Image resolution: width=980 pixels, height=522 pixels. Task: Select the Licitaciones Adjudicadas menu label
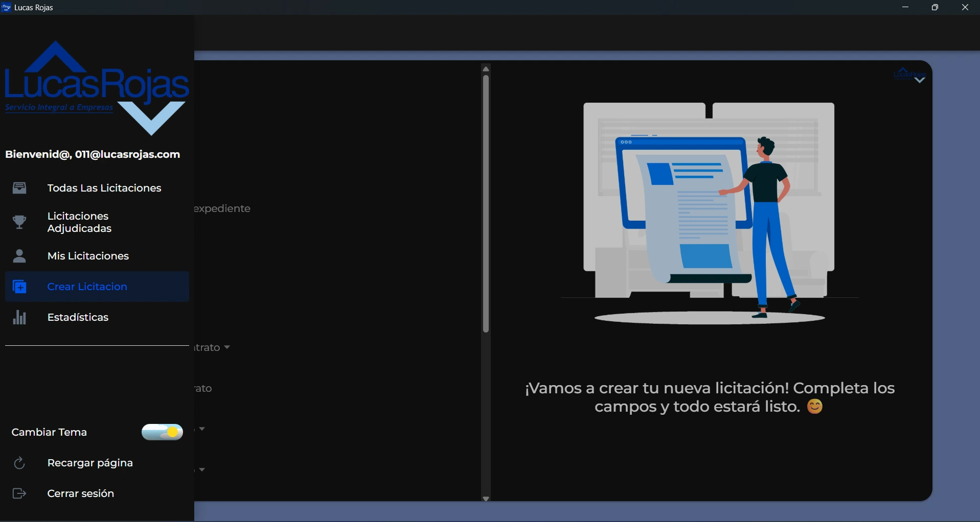pyautogui.click(x=79, y=222)
